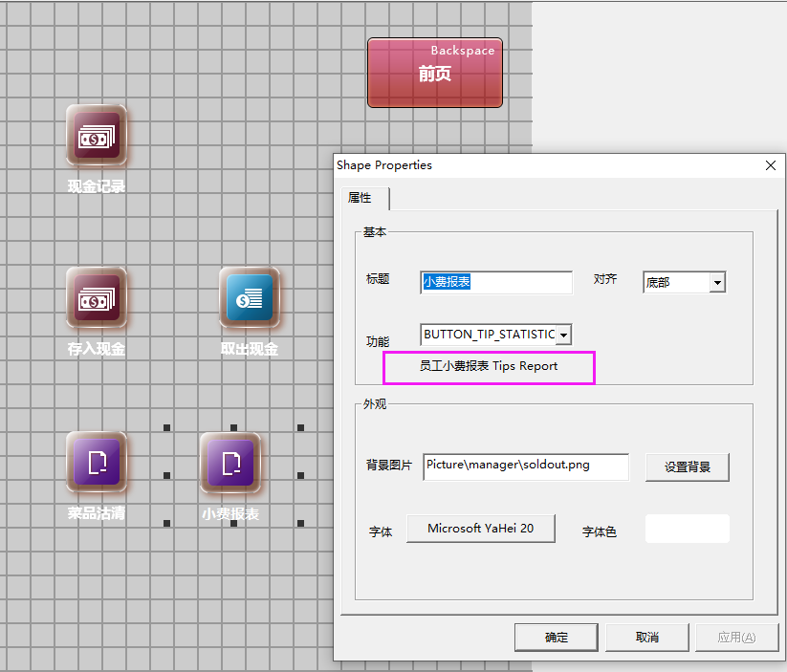Screen dimensions: 787x672
Task: Click the 取出现金 label text
Action: click(250, 349)
